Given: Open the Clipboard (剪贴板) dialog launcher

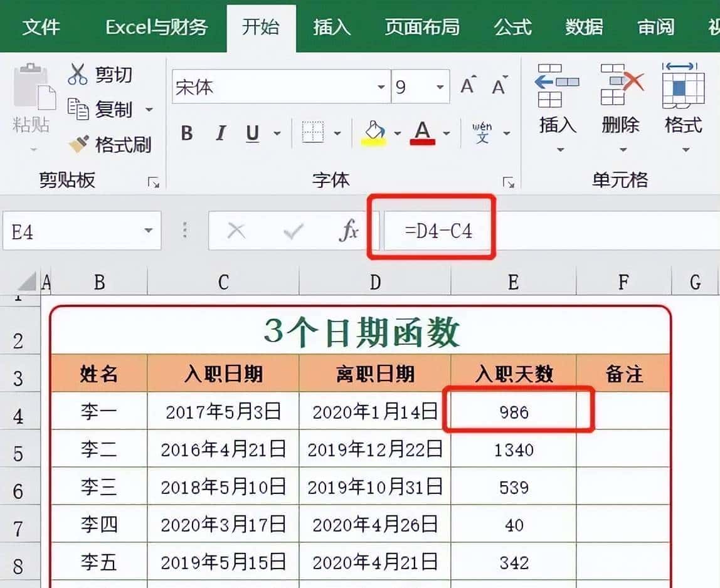Looking at the screenshot, I should click(154, 182).
